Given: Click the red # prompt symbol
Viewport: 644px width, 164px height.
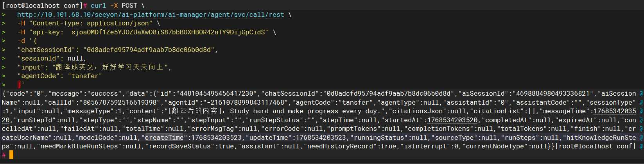Looking at the screenshot, I should coord(4,155).
